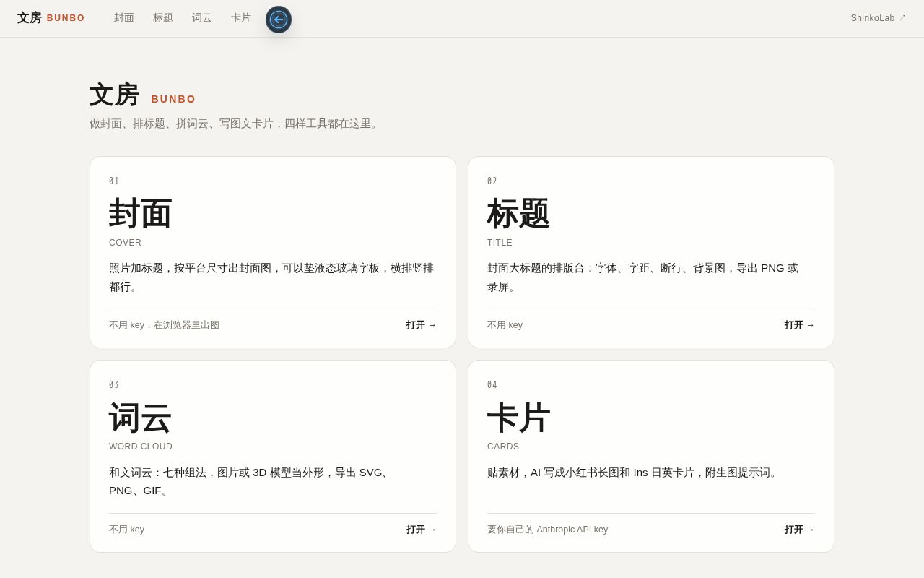The height and width of the screenshot is (578, 924).
Task: Click the large 卡片 card heading
Action: click(x=519, y=418)
